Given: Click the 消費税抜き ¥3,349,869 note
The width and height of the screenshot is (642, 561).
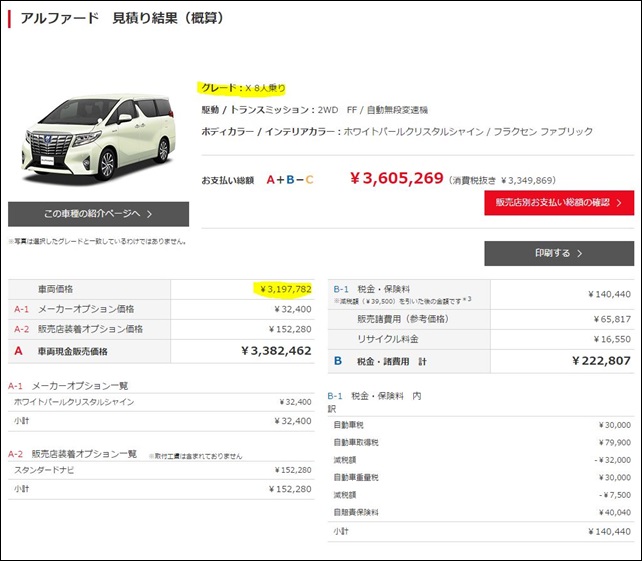Looking at the screenshot, I should (x=502, y=180).
